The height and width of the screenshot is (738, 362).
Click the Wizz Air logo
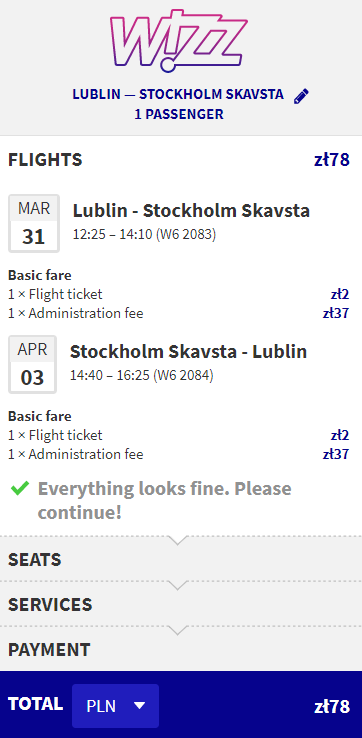[178, 40]
